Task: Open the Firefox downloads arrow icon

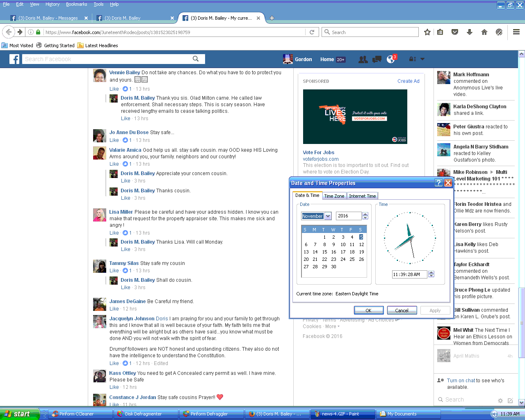Action: [x=470, y=32]
